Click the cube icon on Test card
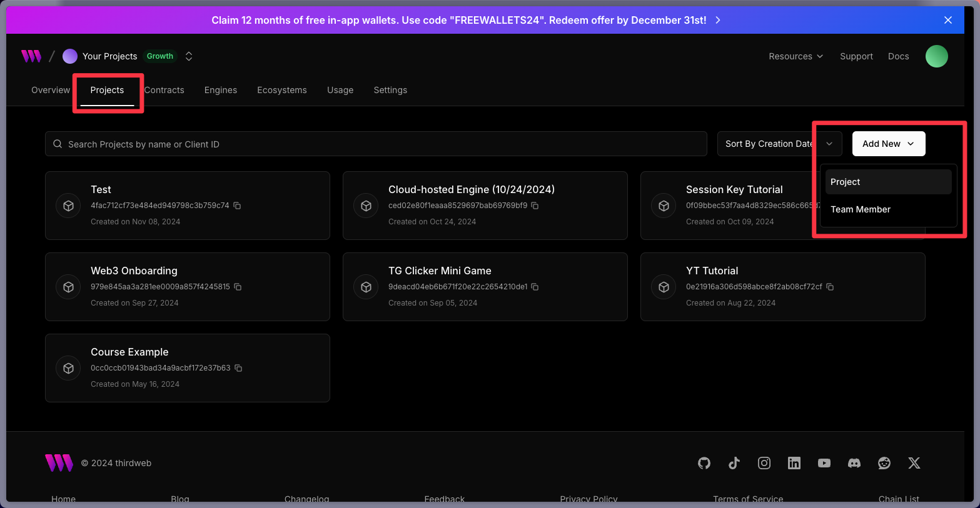980x508 pixels. point(69,206)
